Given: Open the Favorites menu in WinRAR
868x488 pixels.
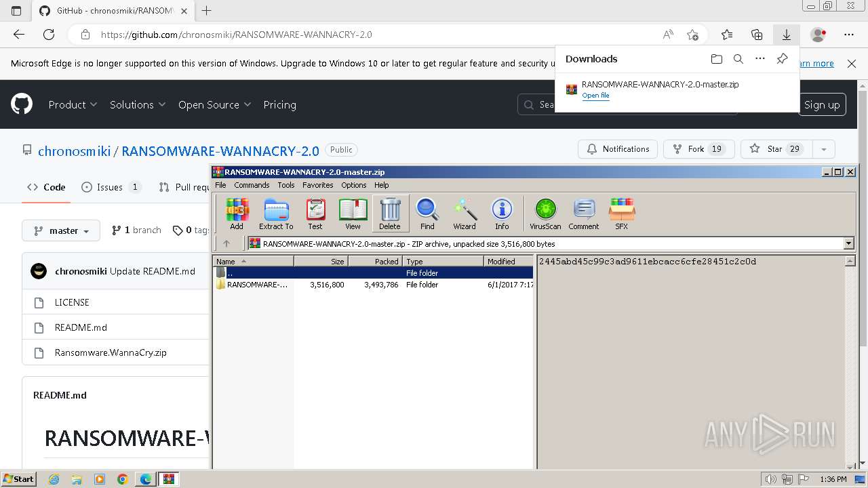Looking at the screenshot, I should click(x=317, y=185).
